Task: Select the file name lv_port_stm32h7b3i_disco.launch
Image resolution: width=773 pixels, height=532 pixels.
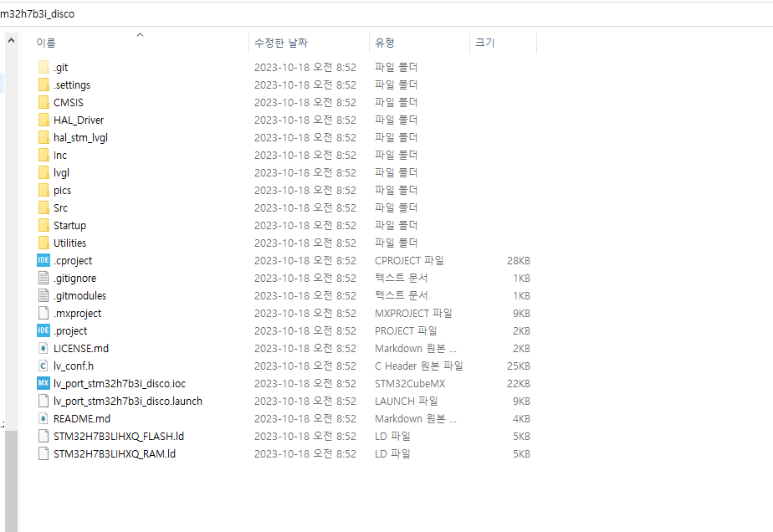Action: (x=128, y=402)
